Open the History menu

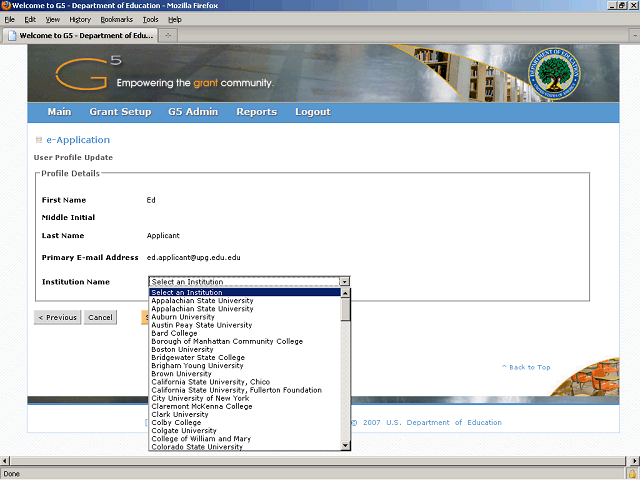(80, 20)
